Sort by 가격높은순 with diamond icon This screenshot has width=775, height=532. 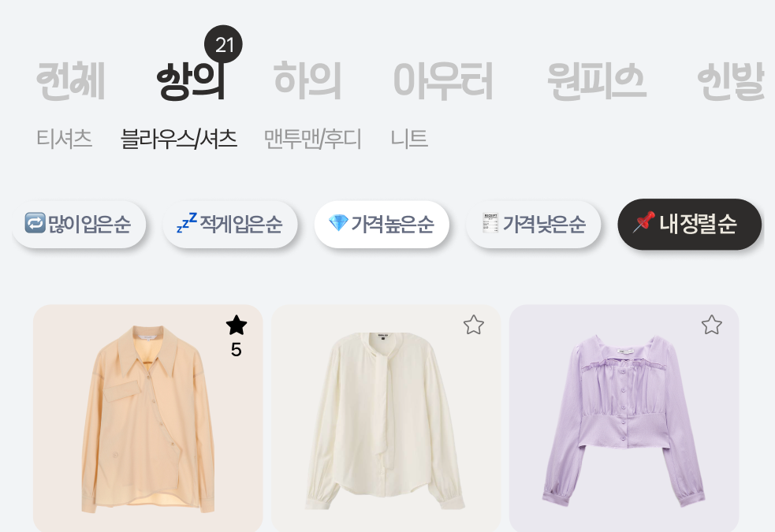[x=382, y=225]
